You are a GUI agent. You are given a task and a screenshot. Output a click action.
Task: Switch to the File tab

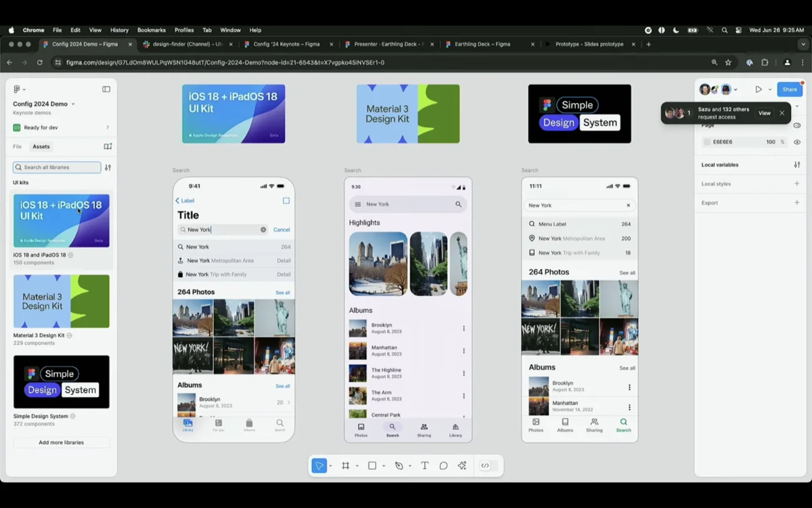17,146
